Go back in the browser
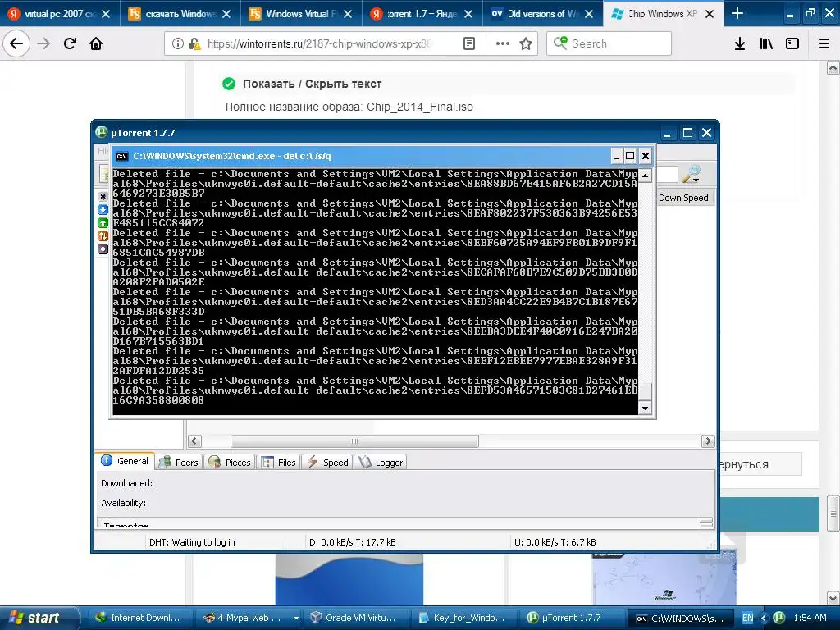Image resolution: width=840 pixels, height=630 pixels. click(x=16, y=43)
